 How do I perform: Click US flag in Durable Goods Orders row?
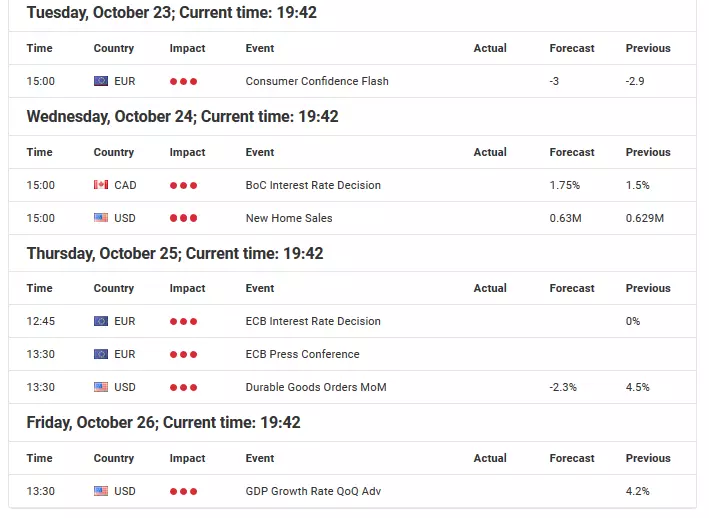click(x=101, y=387)
